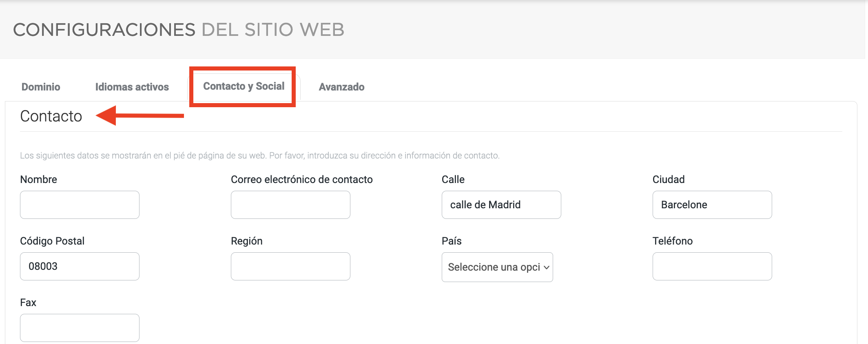This screenshot has width=868, height=344.
Task: Click into the Teléfono input field
Action: [x=712, y=266]
